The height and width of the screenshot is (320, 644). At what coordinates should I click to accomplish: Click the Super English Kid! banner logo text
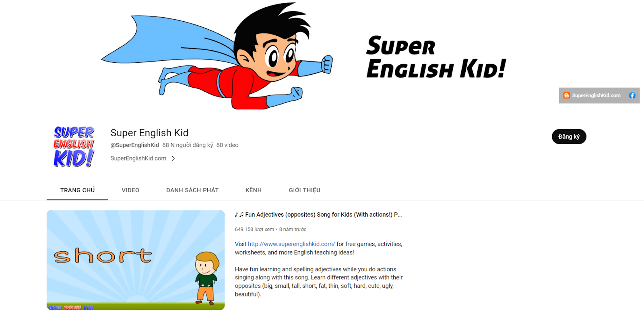[x=436, y=57]
